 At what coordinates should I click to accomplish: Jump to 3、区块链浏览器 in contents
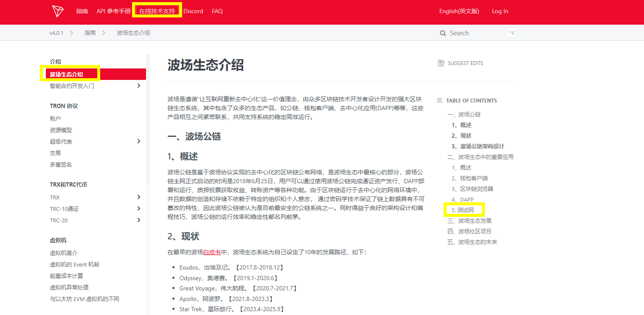pyautogui.click(x=472, y=189)
